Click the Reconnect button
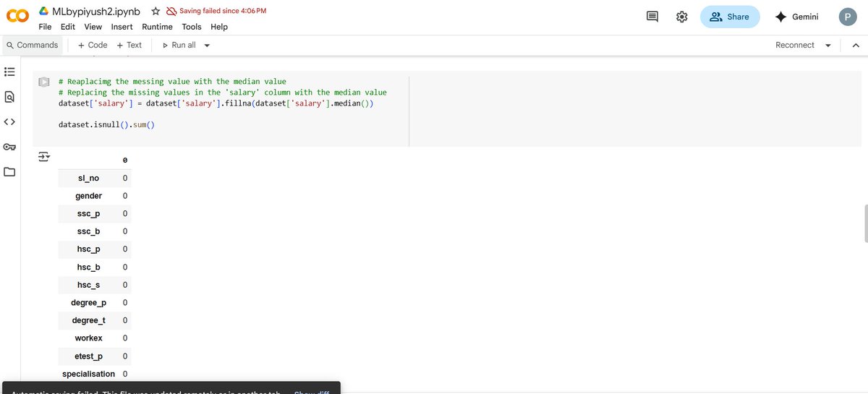 [x=795, y=45]
